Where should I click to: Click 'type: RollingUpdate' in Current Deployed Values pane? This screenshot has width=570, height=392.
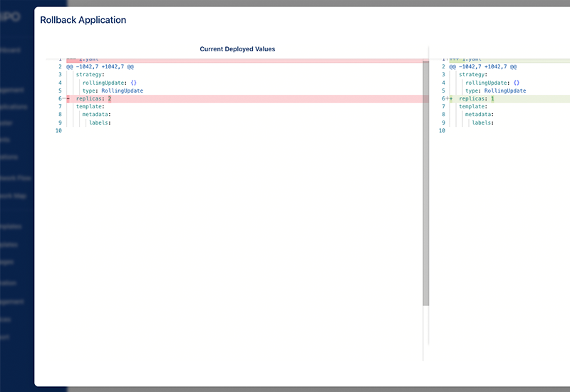click(113, 91)
